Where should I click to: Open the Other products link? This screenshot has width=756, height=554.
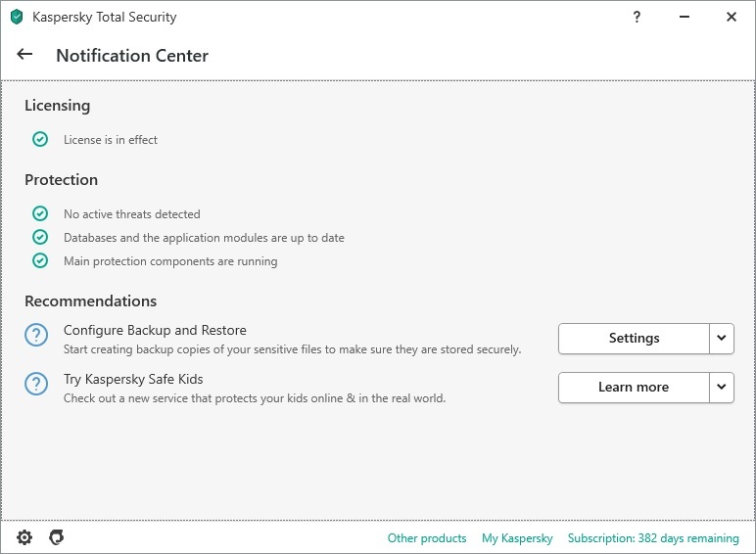point(427,538)
